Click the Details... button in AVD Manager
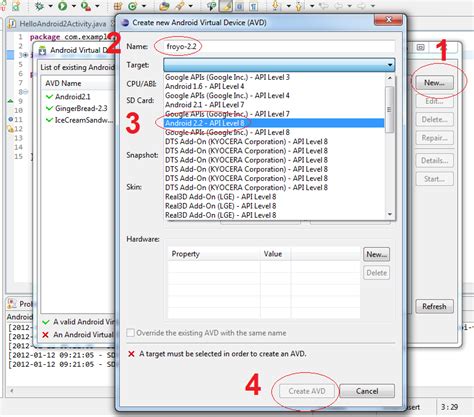Screen dimensions: 474x417 tap(434, 160)
